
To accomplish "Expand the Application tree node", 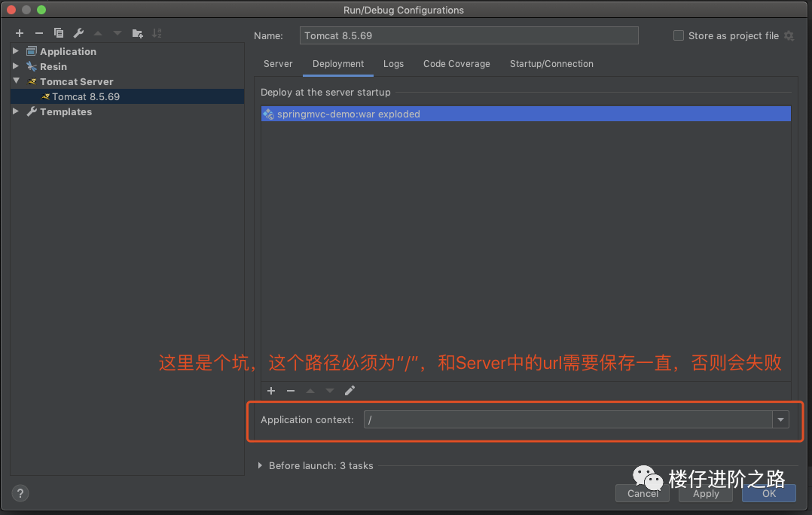I will tap(16, 50).
